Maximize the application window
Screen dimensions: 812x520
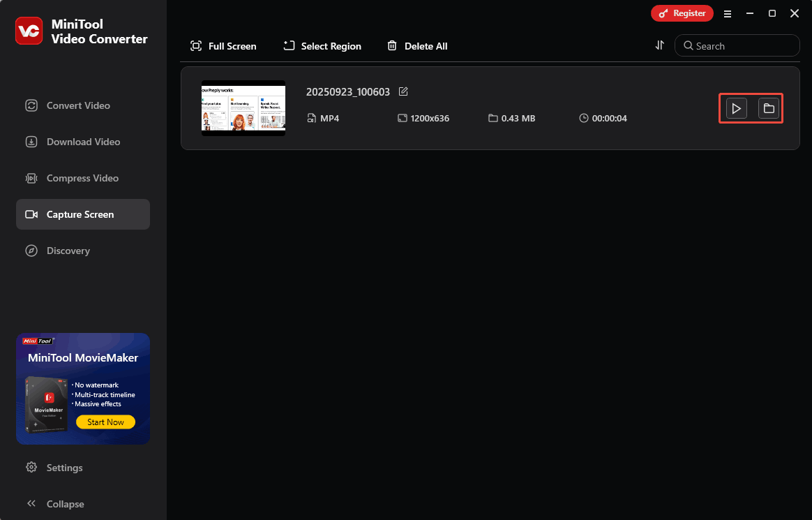772,13
